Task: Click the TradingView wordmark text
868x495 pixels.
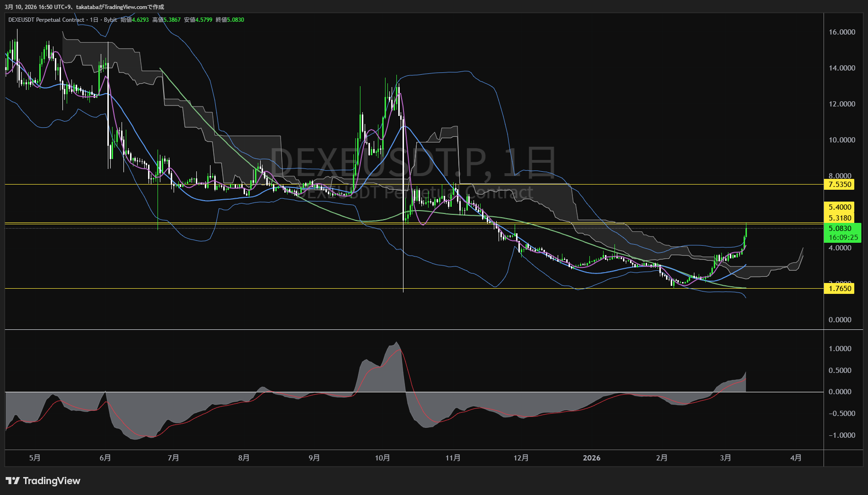Action: pos(52,481)
